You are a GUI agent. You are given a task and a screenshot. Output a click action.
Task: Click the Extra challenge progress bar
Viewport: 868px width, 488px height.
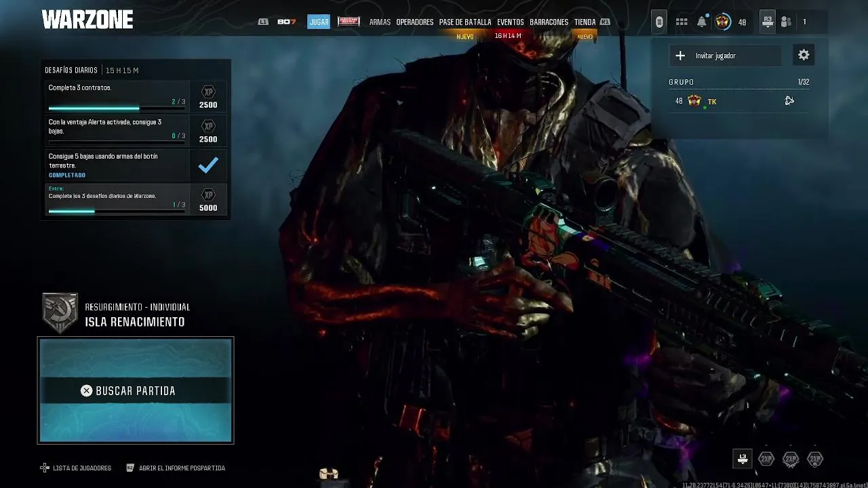click(x=117, y=211)
